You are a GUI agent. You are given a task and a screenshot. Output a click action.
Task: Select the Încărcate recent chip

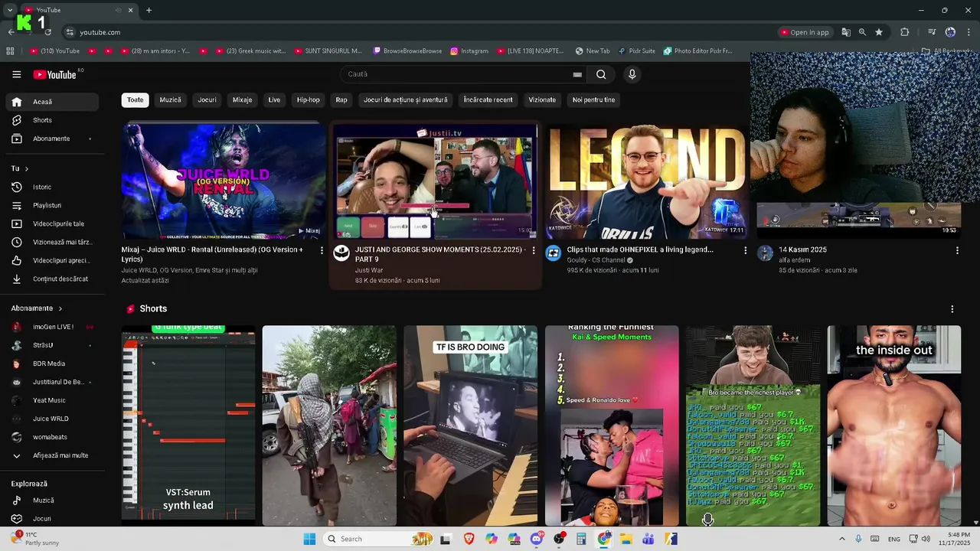488,100
